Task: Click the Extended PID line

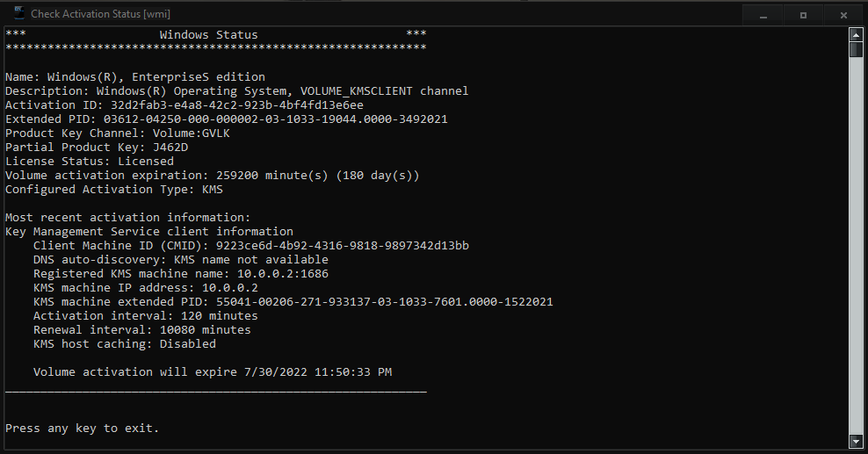Action: tap(227, 119)
